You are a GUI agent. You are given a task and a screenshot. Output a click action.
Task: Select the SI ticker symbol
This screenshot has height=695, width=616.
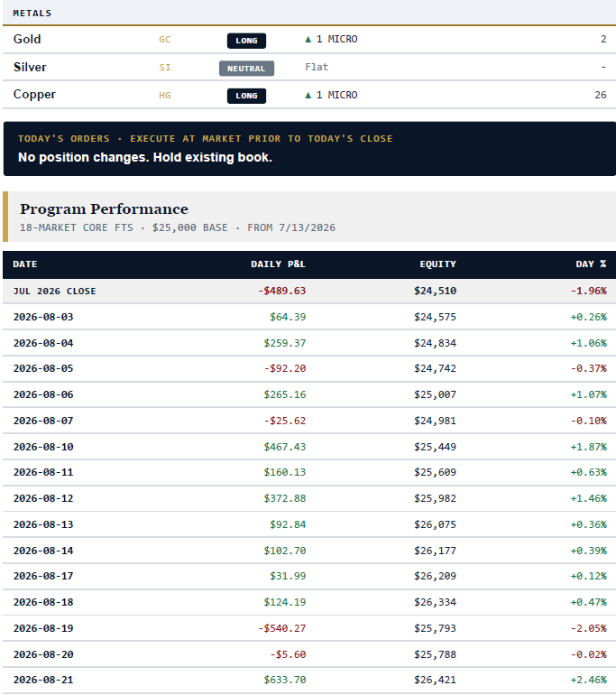165,68
